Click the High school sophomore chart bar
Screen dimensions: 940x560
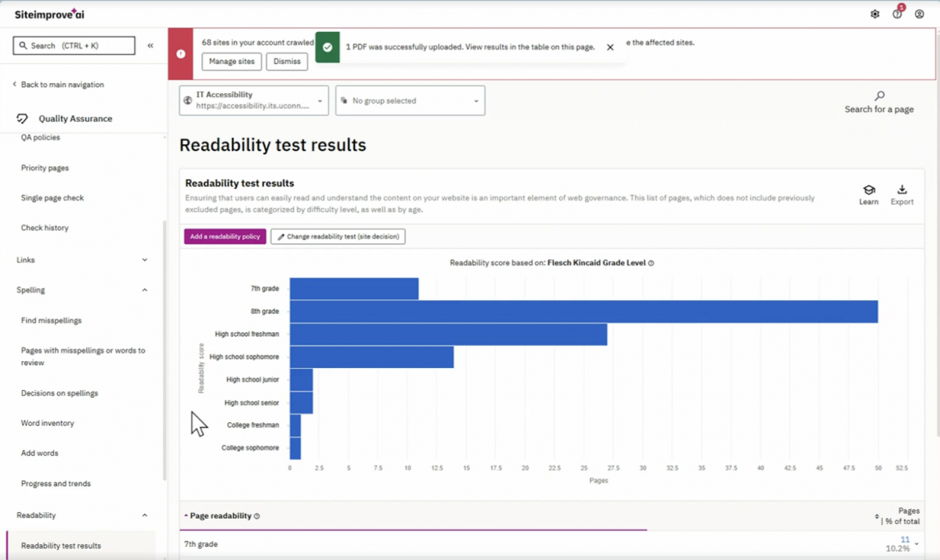point(372,357)
